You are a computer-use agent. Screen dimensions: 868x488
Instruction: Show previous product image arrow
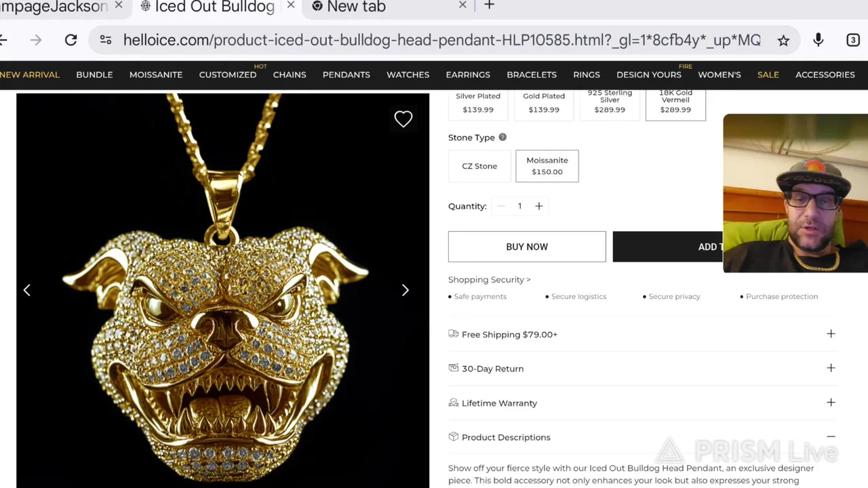click(x=27, y=290)
